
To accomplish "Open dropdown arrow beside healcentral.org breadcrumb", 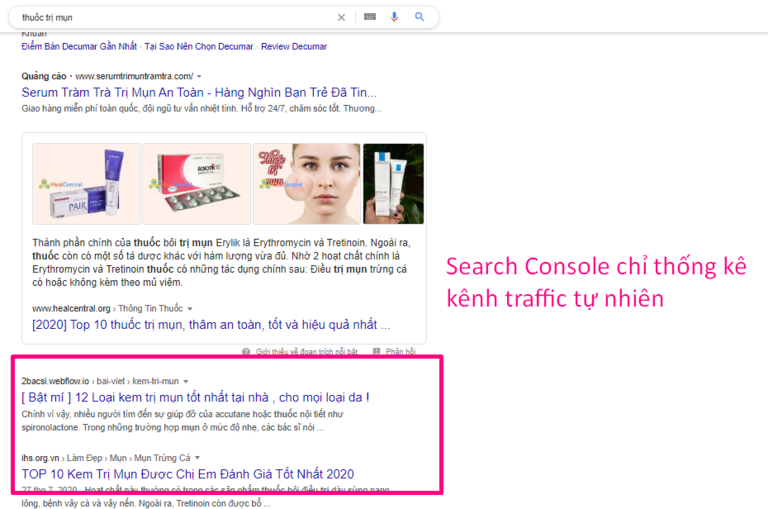I will [190, 309].
